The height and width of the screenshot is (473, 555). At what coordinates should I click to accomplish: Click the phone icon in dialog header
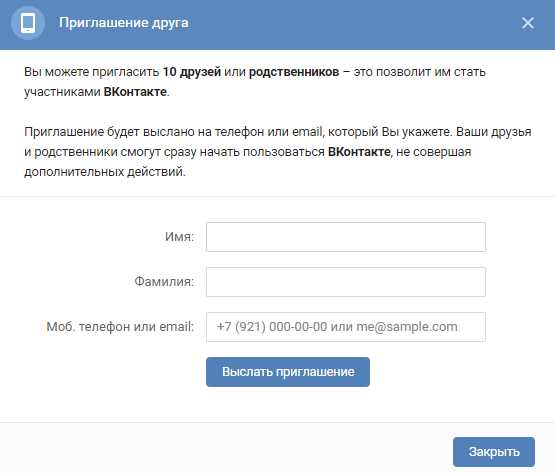click(28, 23)
